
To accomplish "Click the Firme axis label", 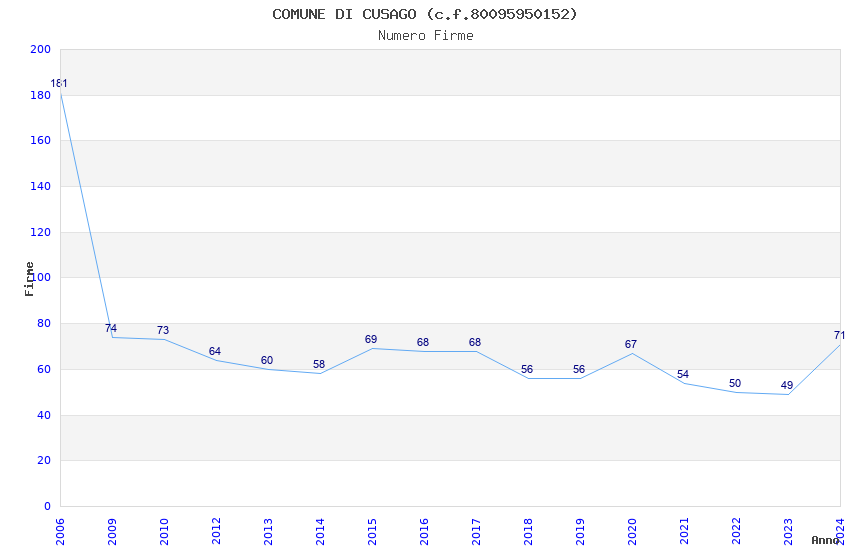I will [x=29, y=279].
